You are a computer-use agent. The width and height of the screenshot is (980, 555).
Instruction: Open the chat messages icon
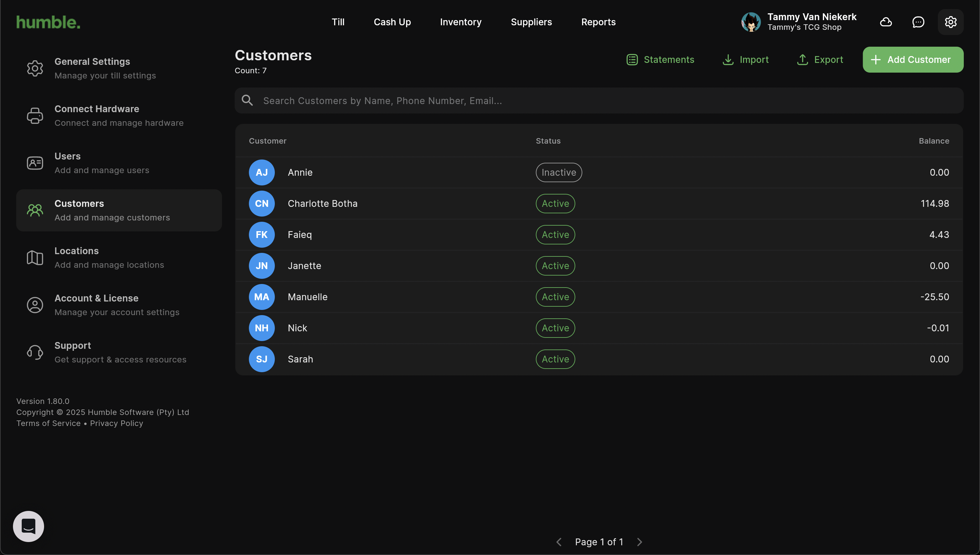click(918, 22)
